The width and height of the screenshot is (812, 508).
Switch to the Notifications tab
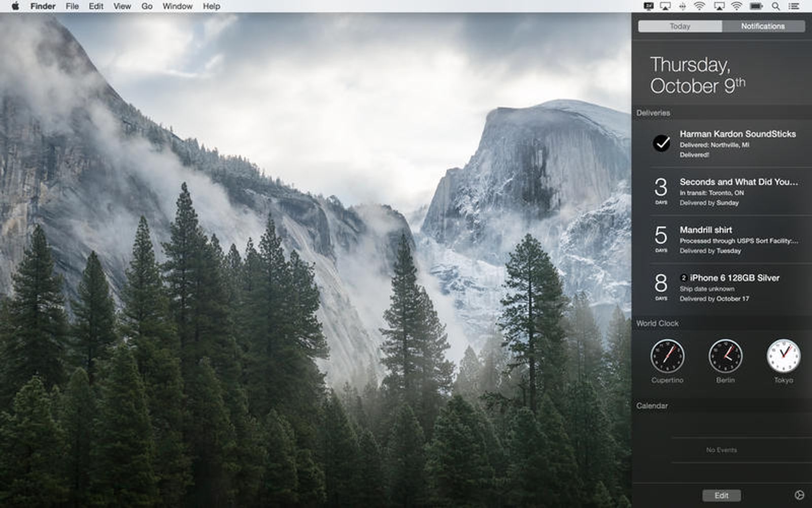(x=763, y=26)
